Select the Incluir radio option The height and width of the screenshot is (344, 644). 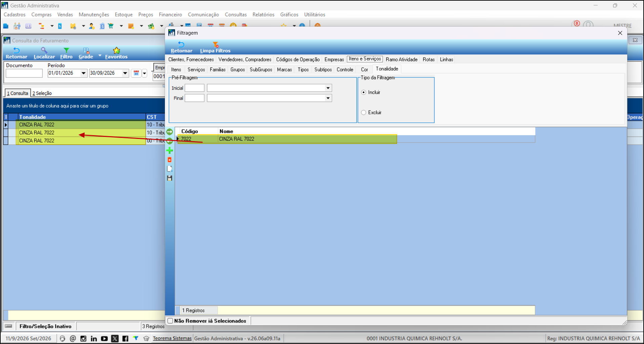363,92
